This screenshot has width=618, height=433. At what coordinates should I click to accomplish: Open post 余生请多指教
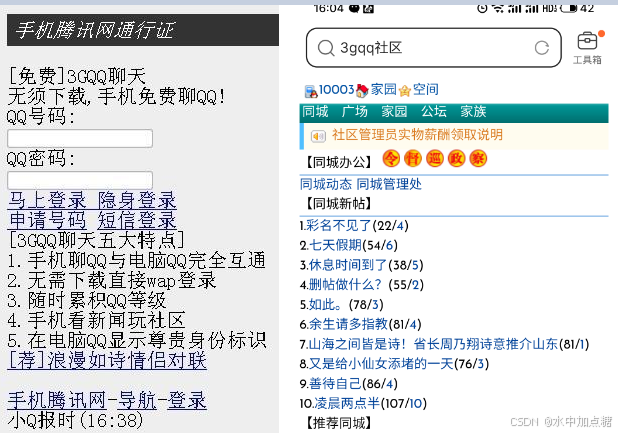click(x=348, y=324)
